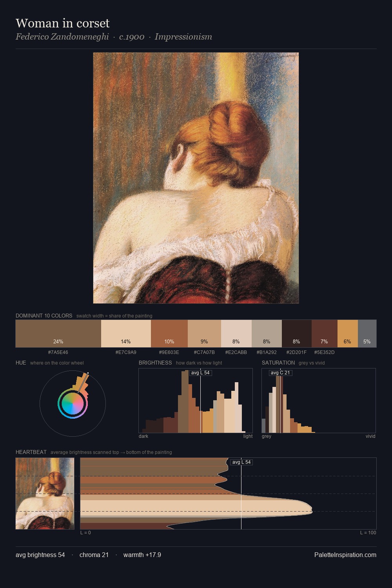Click the 'HEARTBEAT' section heading

(x=31, y=452)
